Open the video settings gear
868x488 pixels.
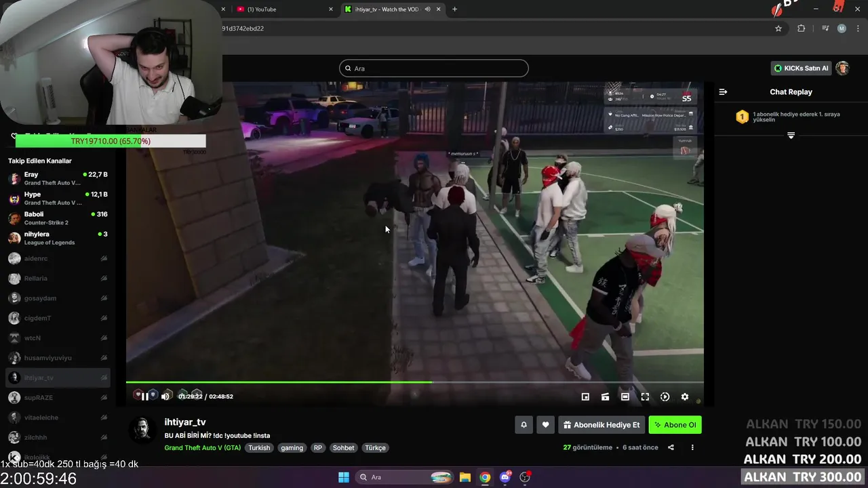point(685,397)
